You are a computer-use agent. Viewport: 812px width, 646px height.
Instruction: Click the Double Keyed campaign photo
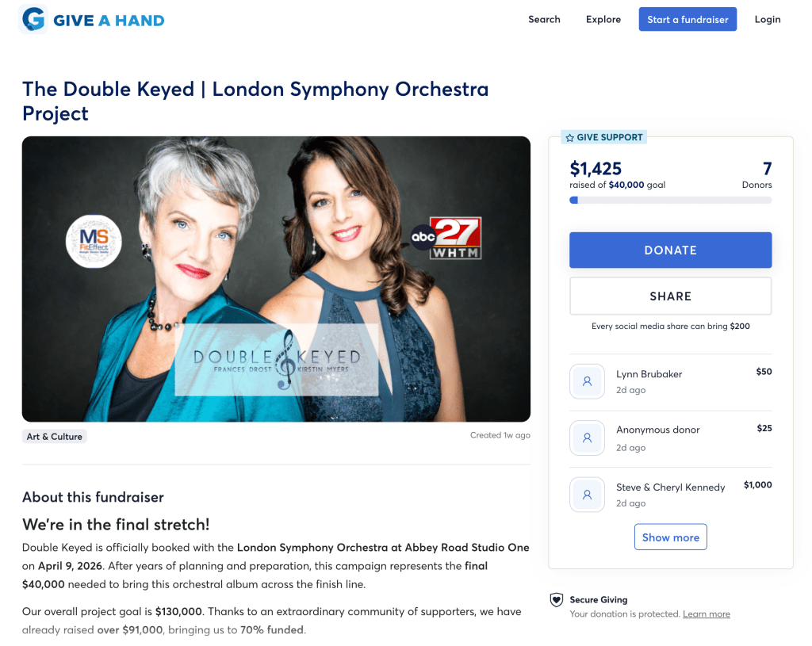[x=276, y=279]
